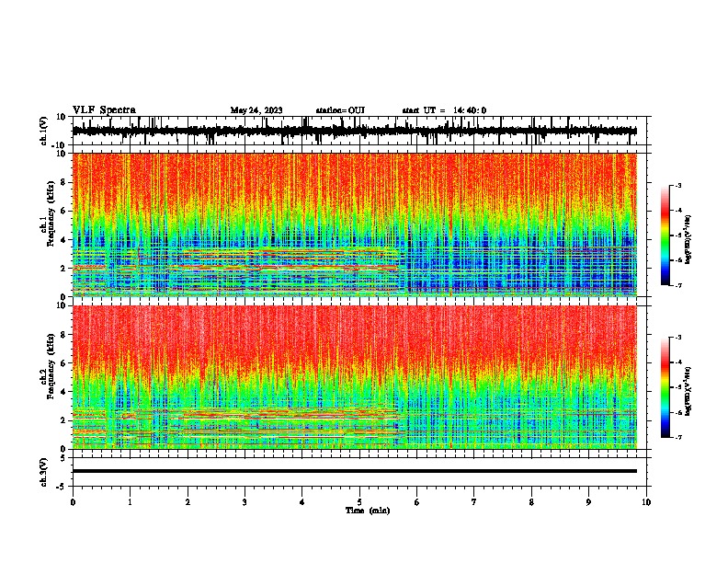Click the ch.2 "Frequency (kHz)" axis label
Viewport: 728px width, 563px height.
pos(51,366)
